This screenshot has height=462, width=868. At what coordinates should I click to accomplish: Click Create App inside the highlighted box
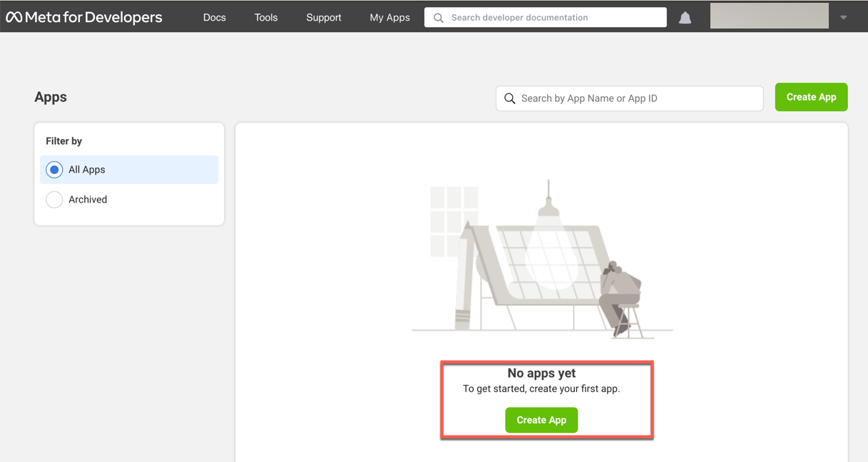(541, 420)
